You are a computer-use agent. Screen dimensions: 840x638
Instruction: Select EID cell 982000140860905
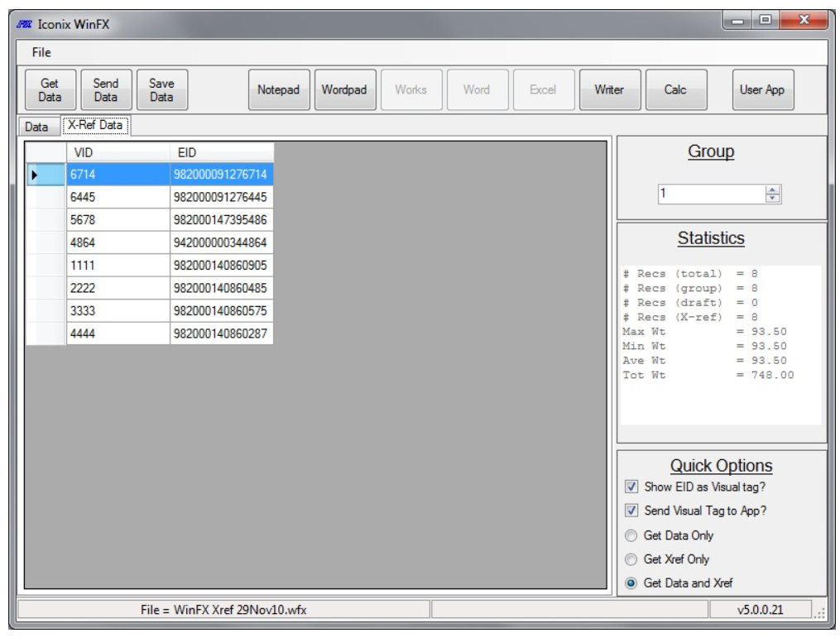click(222, 266)
